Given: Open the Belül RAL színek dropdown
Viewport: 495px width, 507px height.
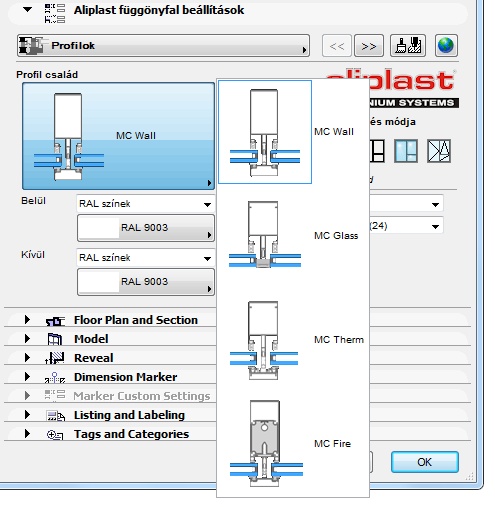Looking at the screenshot, I should [145, 204].
